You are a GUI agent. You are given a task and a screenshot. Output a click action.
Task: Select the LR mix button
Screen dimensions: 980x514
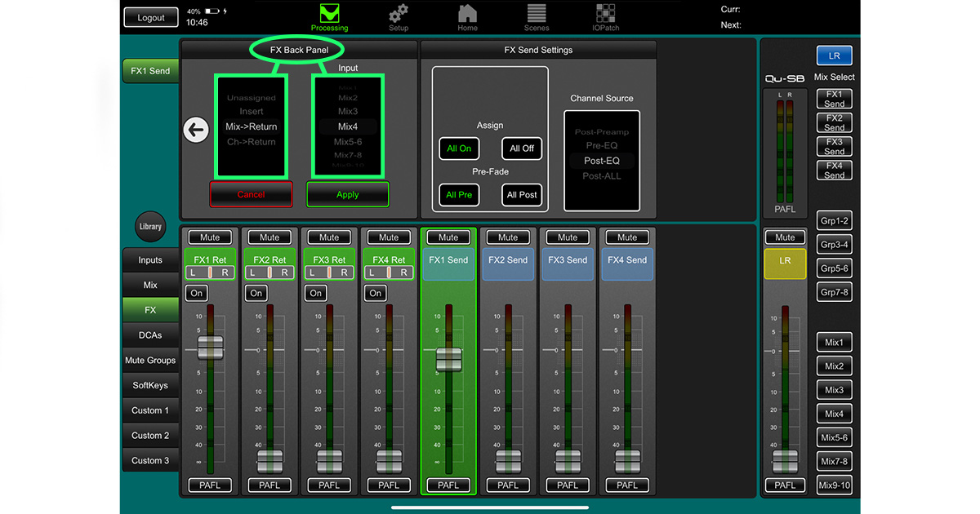(x=834, y=55)
